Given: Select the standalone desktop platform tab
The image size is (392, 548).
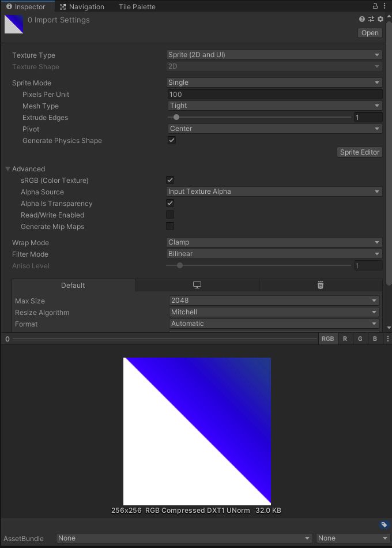Looking at the screenshot, I should coord(197,285).
